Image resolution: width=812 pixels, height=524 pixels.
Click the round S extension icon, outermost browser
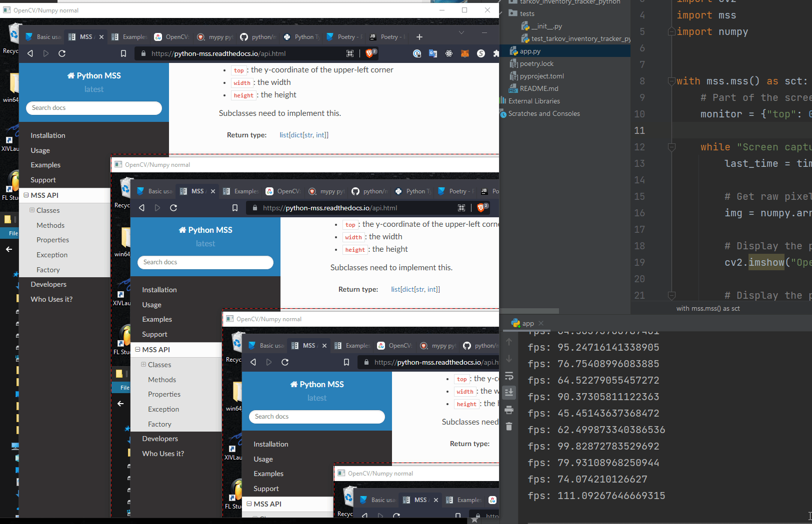tap(481, 53)
